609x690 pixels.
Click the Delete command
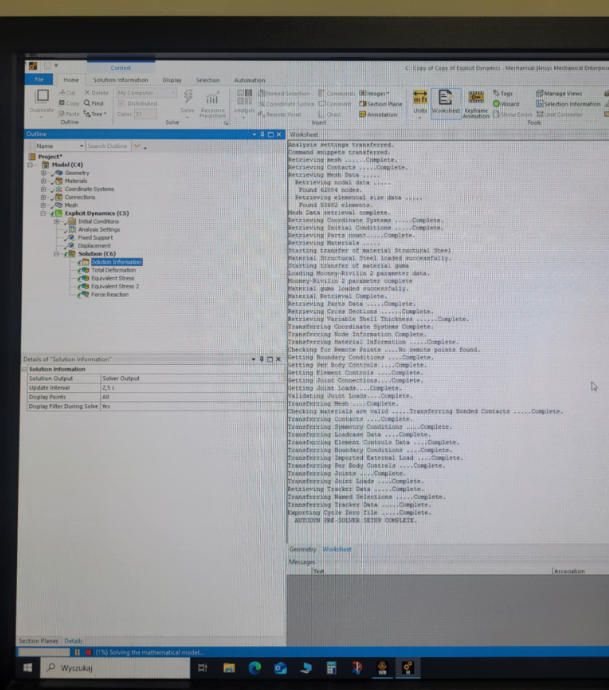[x=96, y=93]
